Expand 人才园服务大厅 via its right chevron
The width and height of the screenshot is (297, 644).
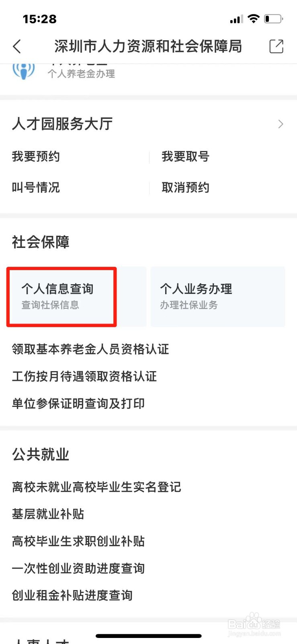[281, 124]
